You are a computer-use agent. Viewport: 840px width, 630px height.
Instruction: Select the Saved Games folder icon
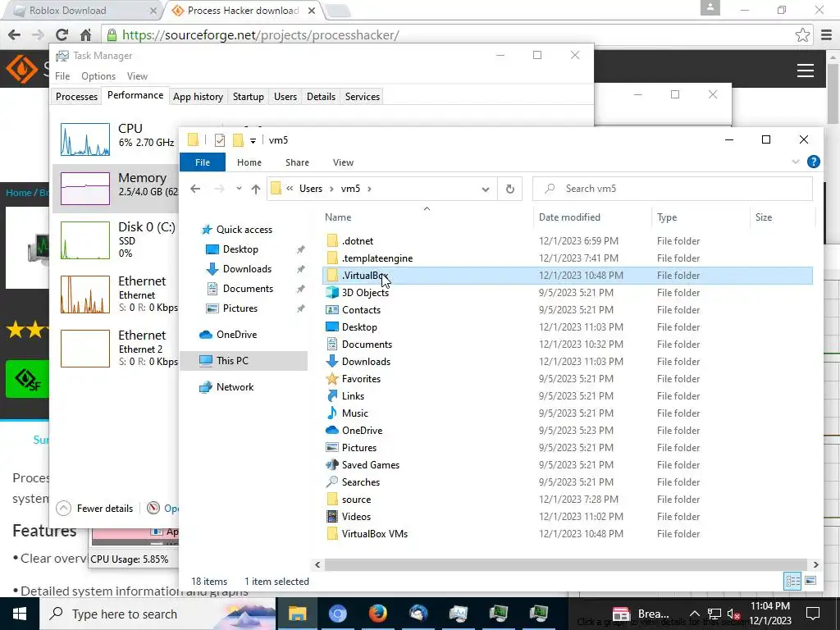[332, 465]
